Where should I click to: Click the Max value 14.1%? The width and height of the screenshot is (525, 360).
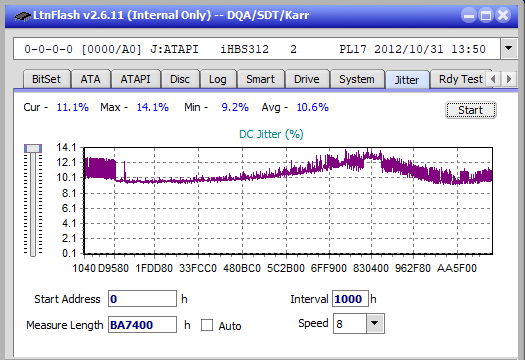pos(152,107)
